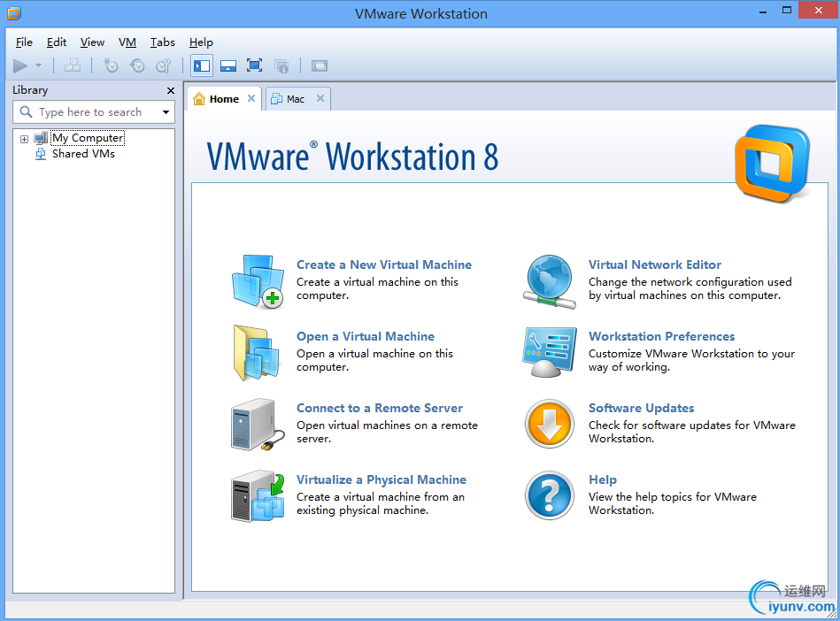Close the Library panel
This screenshot has height=621, width=840.
click(171, 90)
